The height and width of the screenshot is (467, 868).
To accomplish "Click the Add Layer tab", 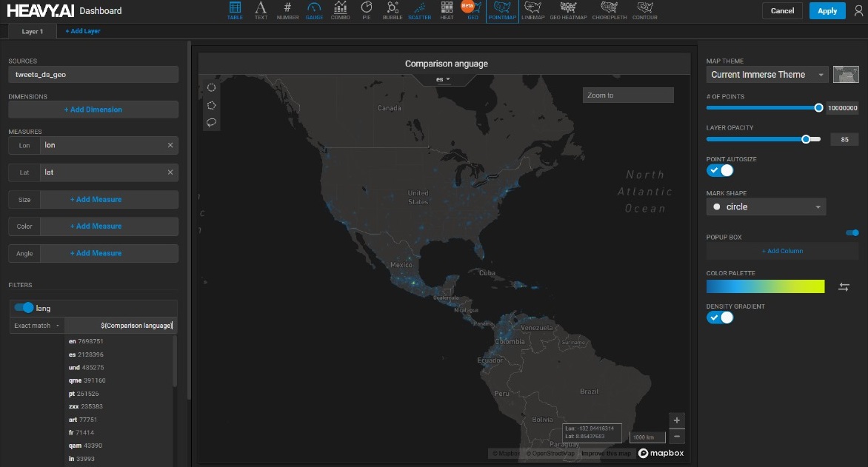I will 83,31.
